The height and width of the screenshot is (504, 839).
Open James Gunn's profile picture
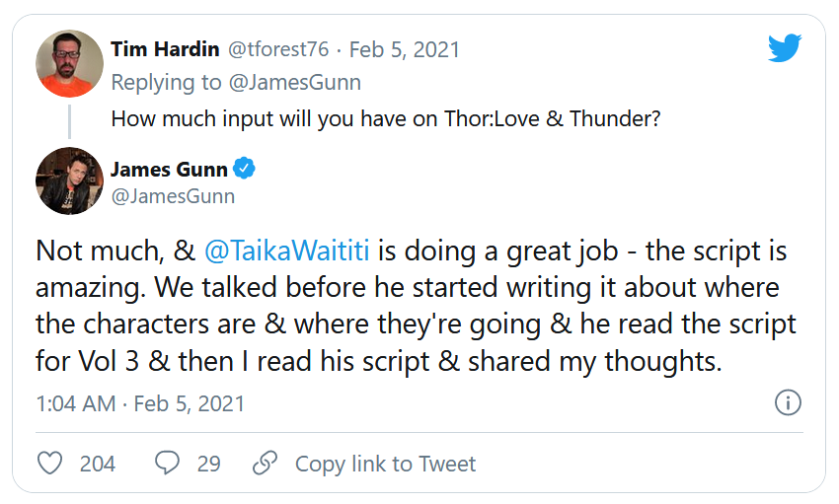[70, 181]
